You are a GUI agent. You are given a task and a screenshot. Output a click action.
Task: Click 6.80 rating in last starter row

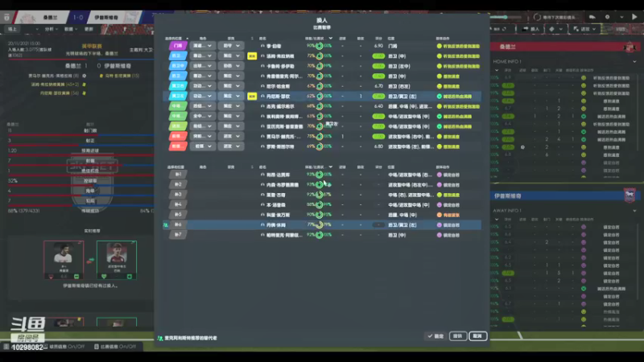click(378, 146)
